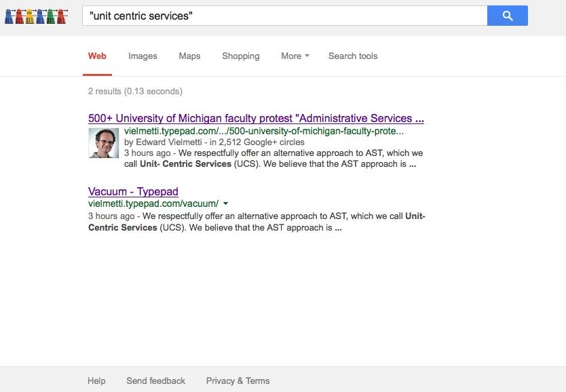566x392 pixels.
Task: Switch to the Images tab
Action: point(143,56)
